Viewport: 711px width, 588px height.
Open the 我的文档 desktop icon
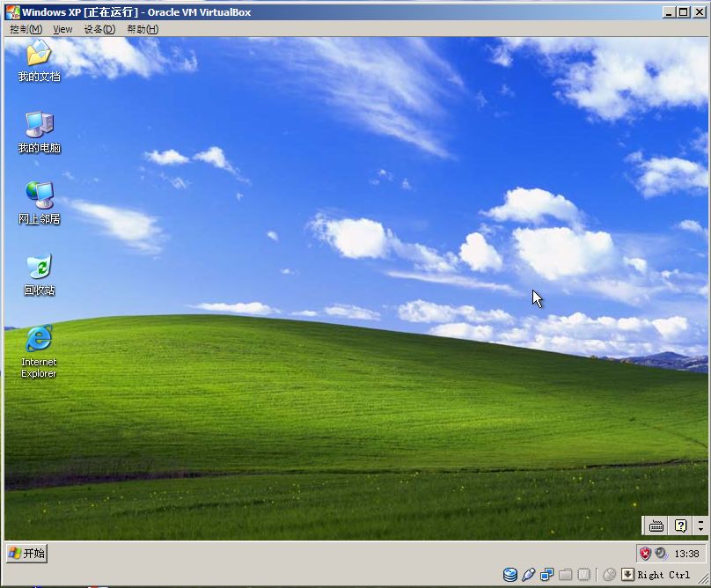[x=39, y=61]
